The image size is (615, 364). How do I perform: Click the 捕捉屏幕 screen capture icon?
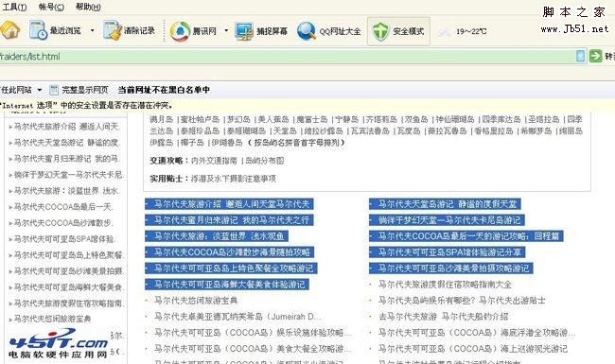point(244,31)
